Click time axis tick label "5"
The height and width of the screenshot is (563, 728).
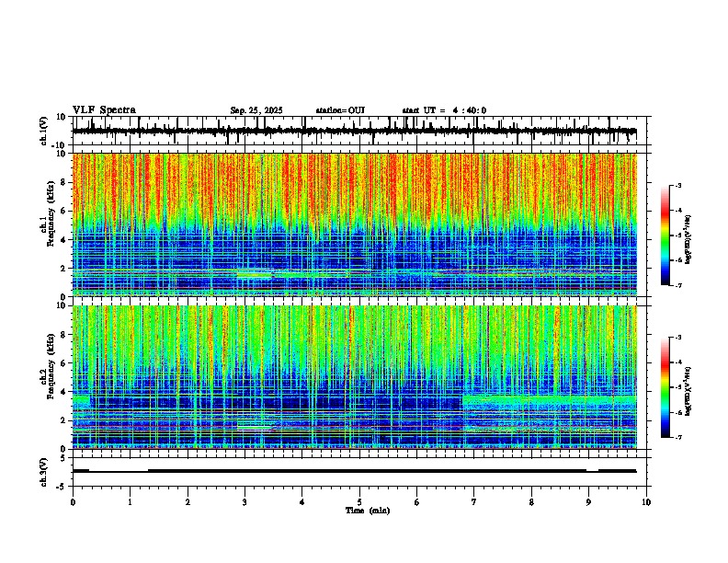(359, 502)
